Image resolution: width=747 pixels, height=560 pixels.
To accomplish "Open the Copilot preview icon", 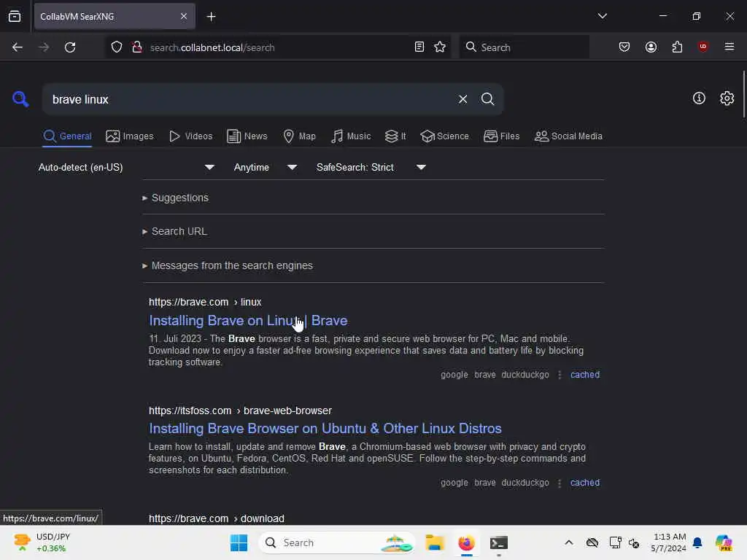I will pyautogui.click(x=724, y=542).
